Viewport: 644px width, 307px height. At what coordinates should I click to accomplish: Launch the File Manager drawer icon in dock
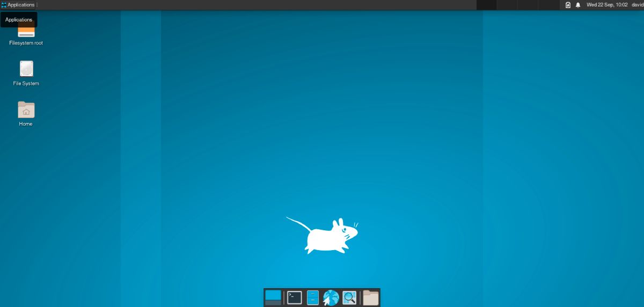point(313,297)
